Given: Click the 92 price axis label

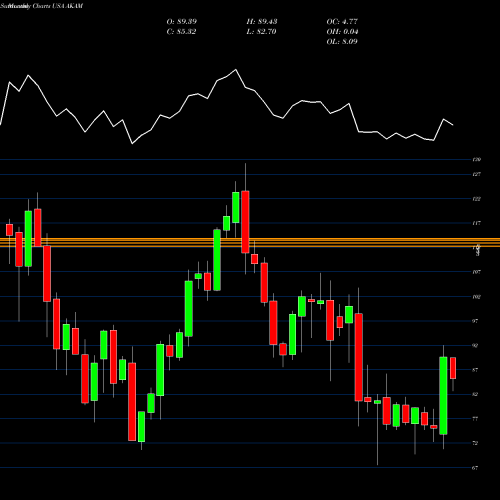Looking at the screenshot, I should (x=475, y=346).
